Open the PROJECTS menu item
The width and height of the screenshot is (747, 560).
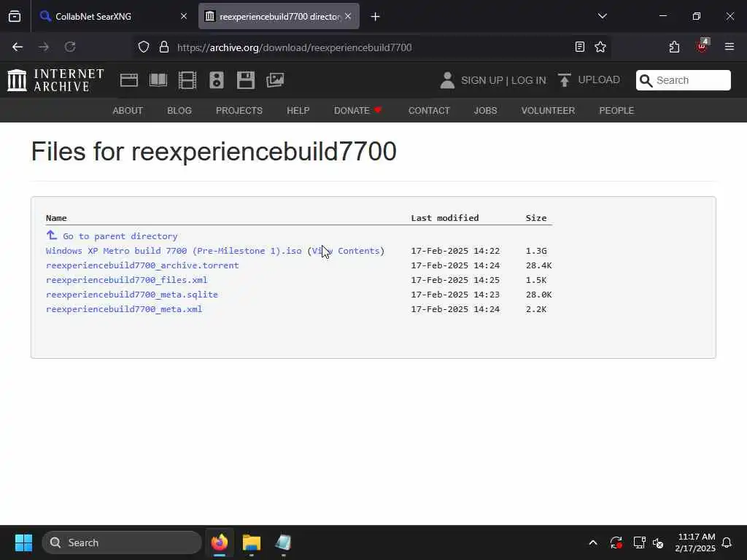click(x=239, y=111)
